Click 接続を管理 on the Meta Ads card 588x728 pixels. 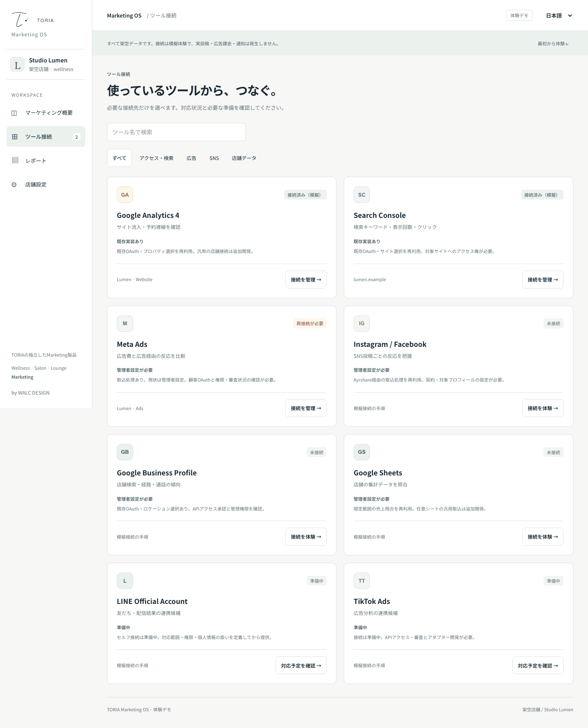[x=306, y=408]
